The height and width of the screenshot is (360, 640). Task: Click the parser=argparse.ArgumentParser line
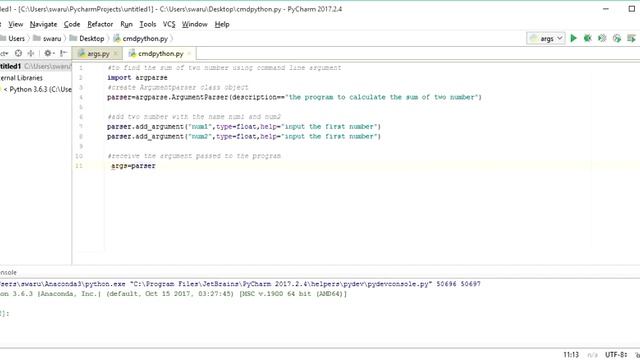point(294,97)
